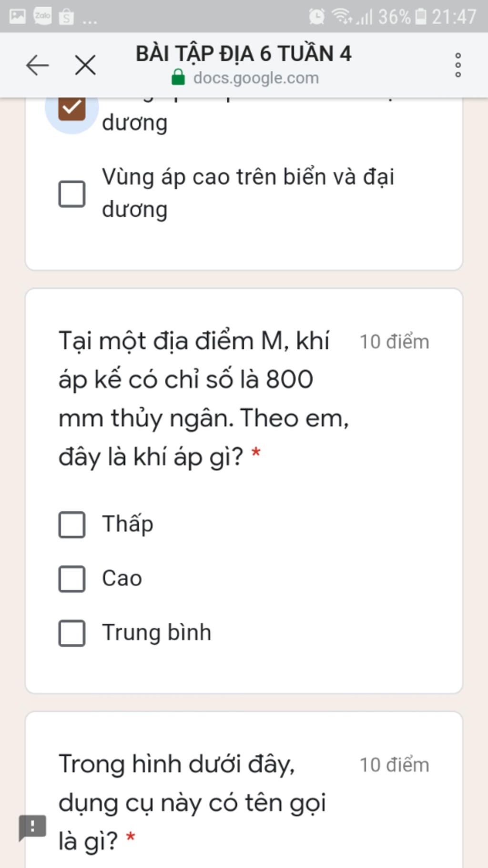Tap the battery status icon
Screen dimensions: 488x868
click(421, 17)
